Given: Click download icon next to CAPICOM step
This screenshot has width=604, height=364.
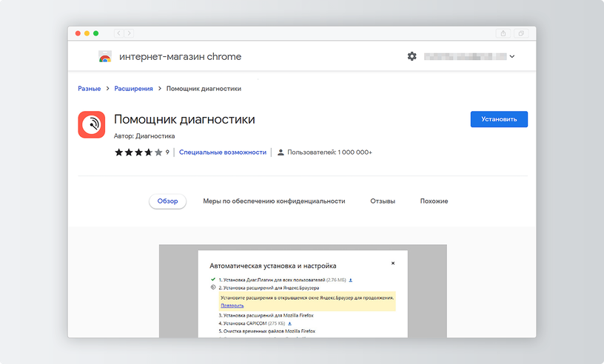Looking at the screenshot, I should tap(289, 323).
